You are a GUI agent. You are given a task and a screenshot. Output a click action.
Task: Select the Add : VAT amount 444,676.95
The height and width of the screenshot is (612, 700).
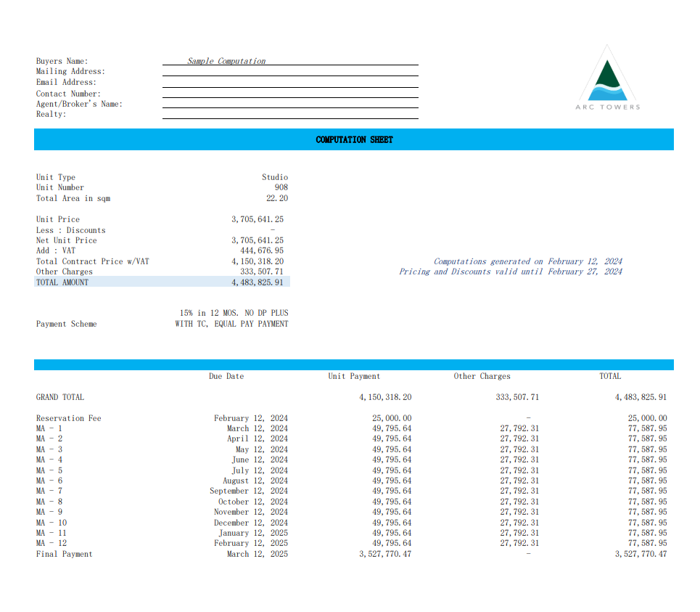click(262, 250)
